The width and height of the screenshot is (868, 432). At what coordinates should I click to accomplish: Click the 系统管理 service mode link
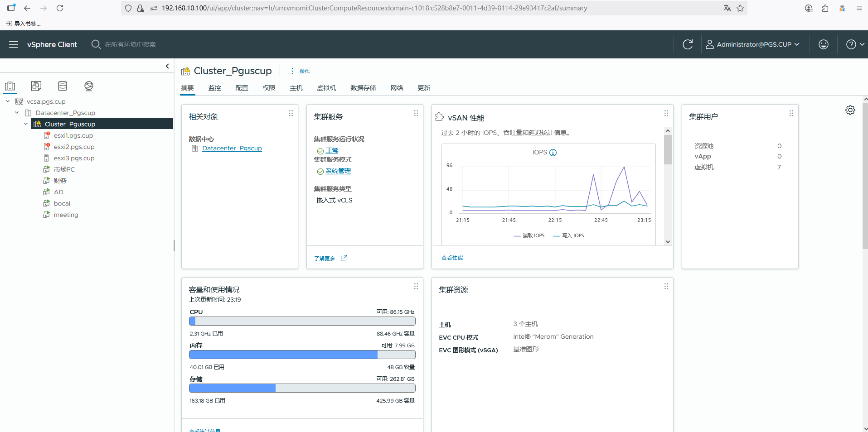338,171
